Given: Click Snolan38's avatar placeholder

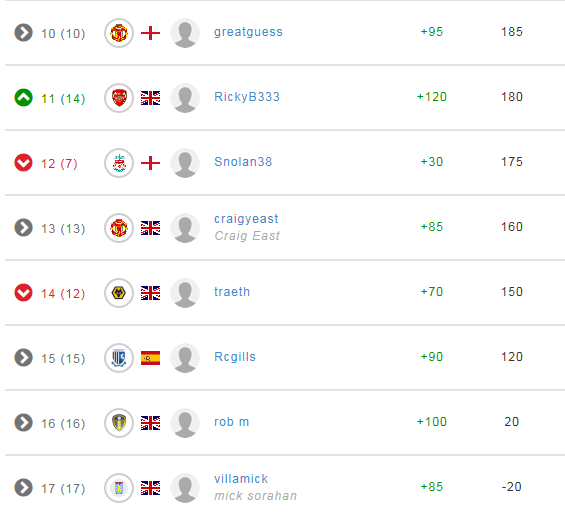Looking at the screenshot, I should point(185,163).
